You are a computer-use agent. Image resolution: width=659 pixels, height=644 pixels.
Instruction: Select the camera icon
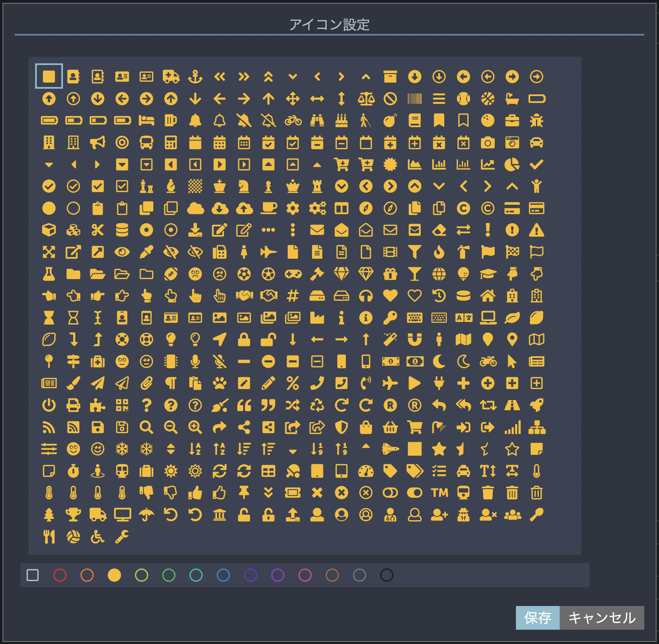pyautogui.click(x=488, y=142)
